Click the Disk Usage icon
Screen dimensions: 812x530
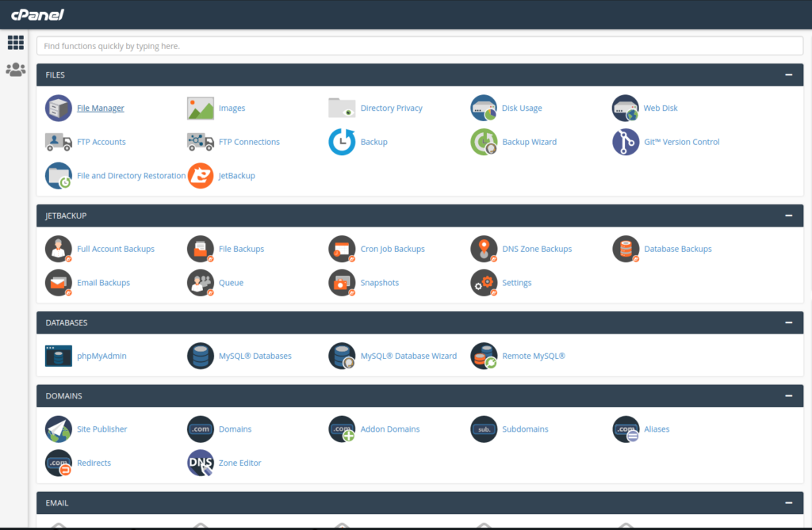[x=484, y=109]
